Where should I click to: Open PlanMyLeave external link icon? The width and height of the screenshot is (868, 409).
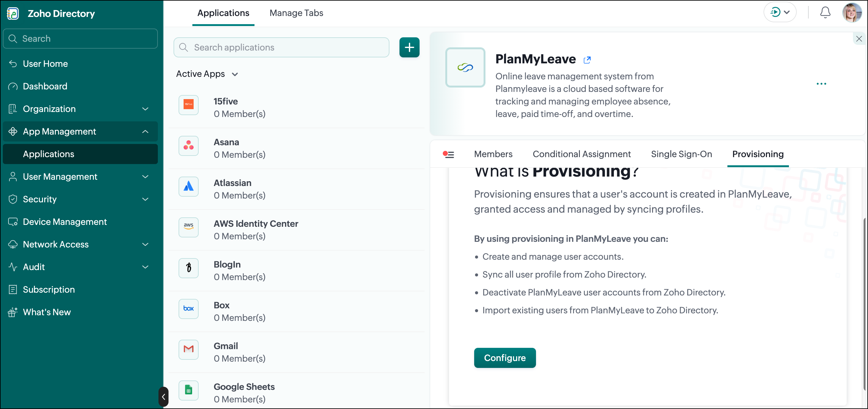(x=587, y=60)
